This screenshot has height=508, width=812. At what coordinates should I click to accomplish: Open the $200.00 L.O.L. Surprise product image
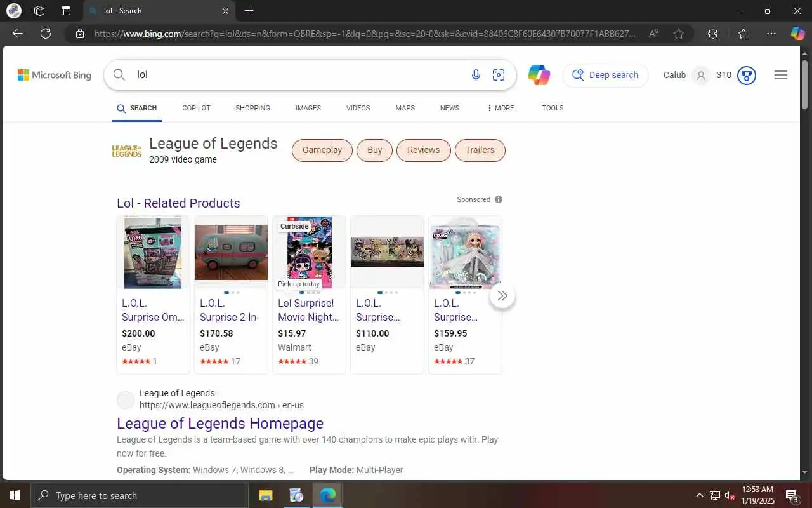click(x=153, y=252)
